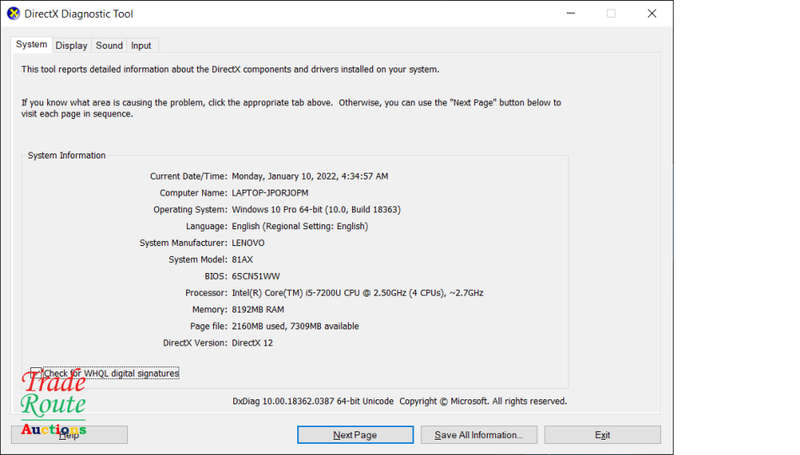Screen dimensions: 800x455
Task: Minimize the DirectX Diagnostic Tool window
Action: point(571,14)
